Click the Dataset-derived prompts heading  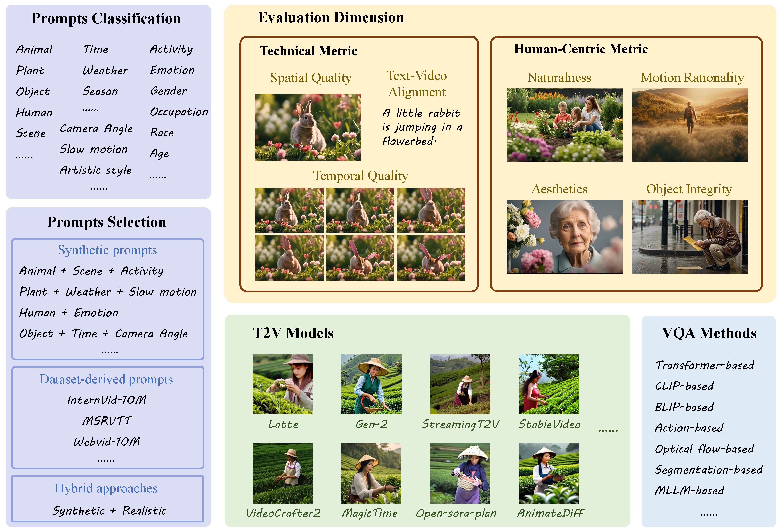point(106,379)
